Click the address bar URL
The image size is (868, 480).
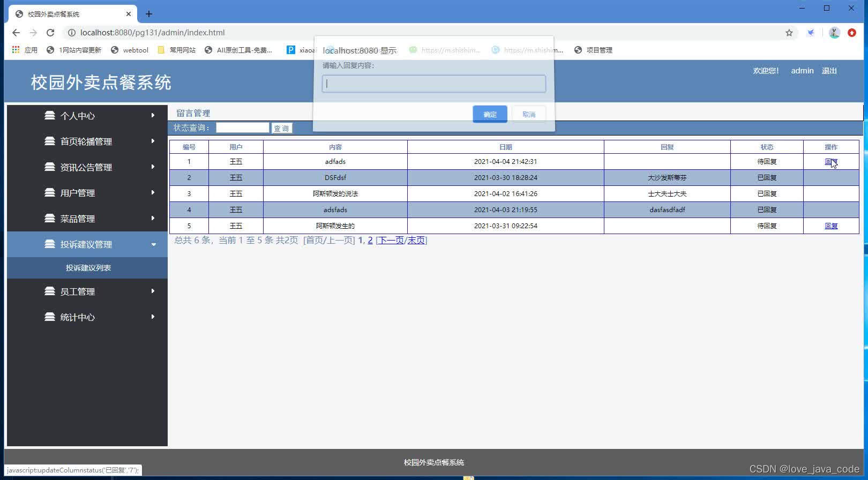click(152, 33)
